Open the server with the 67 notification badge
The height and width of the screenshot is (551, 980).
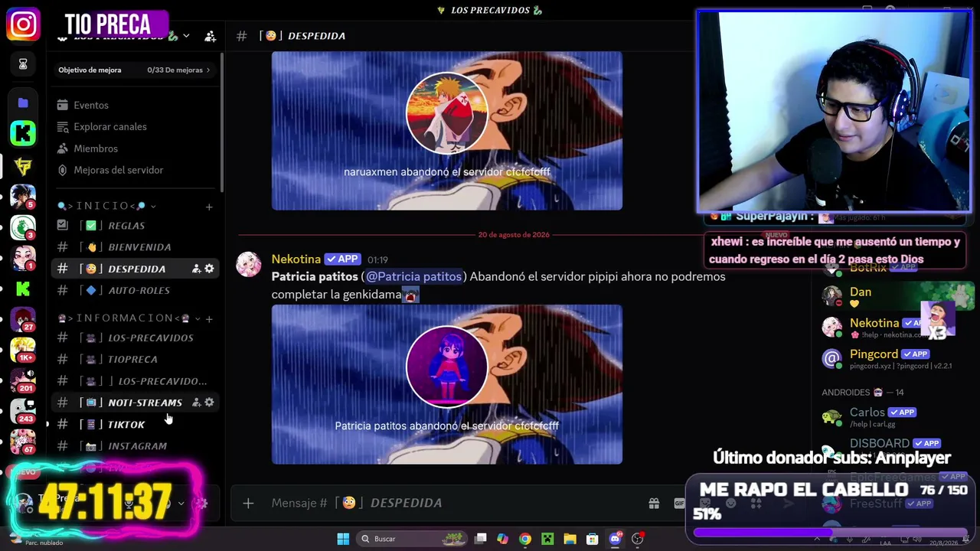pyautogui.click(x=23, y=442)
